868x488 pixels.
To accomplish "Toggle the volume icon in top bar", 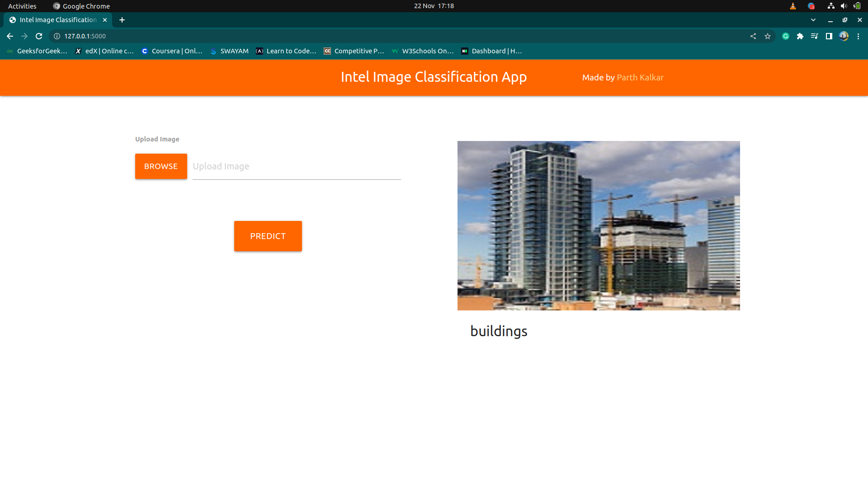I will pos(844,6).
